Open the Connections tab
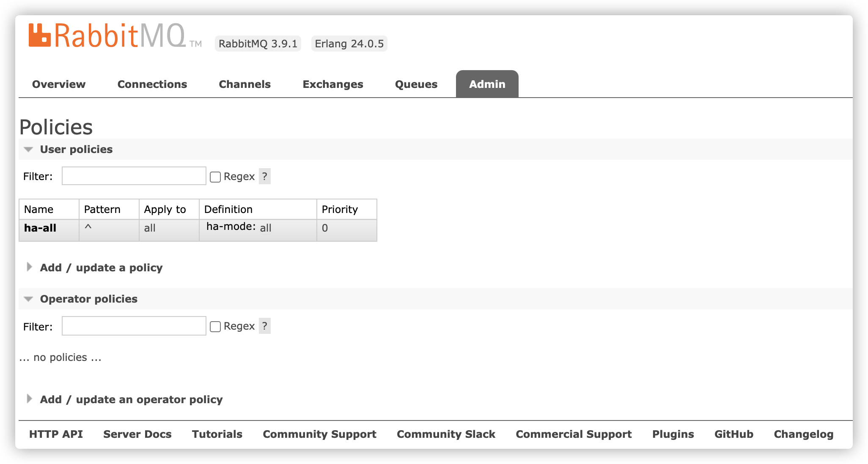 pyautogui.click(x=152, y=84)
